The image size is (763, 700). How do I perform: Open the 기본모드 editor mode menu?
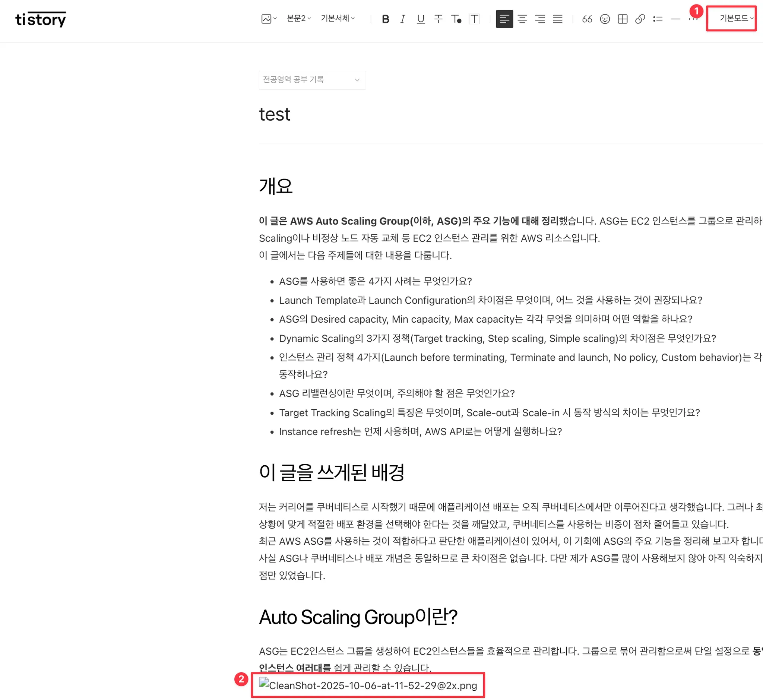pyautogui.click(x=736, y=18)
